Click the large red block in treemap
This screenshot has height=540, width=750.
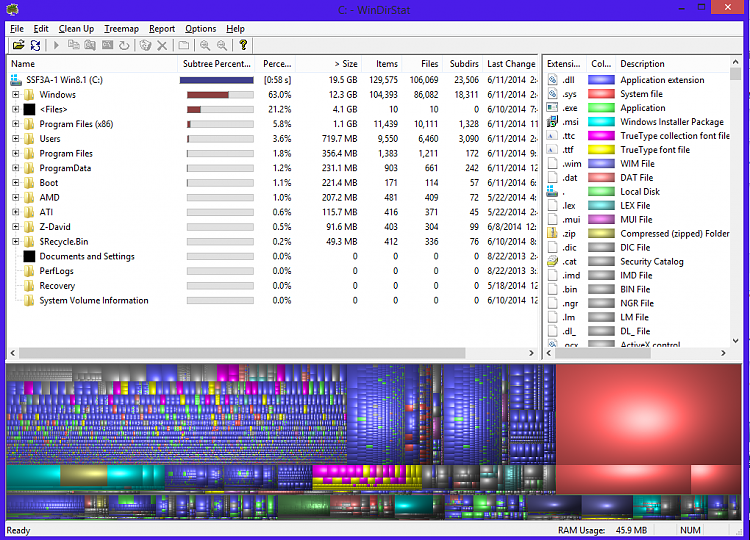[649, 414]
